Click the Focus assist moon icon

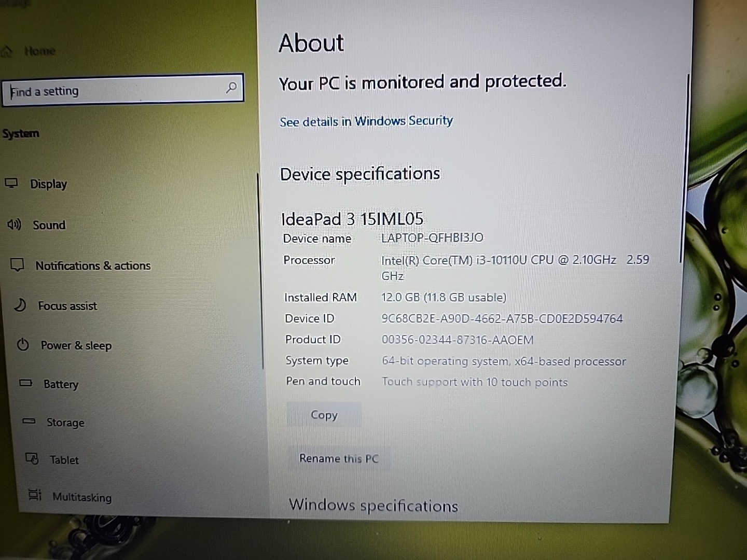[20, 305]
